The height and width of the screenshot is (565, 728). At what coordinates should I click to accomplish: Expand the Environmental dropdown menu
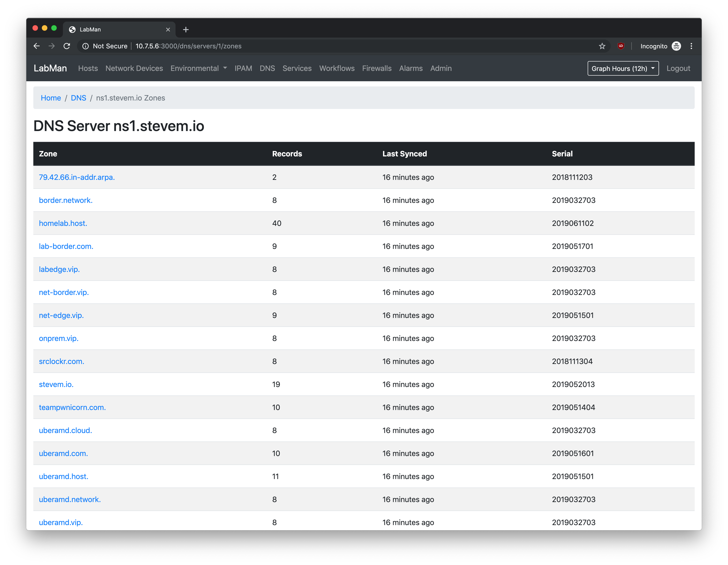(x=199, y=68)
